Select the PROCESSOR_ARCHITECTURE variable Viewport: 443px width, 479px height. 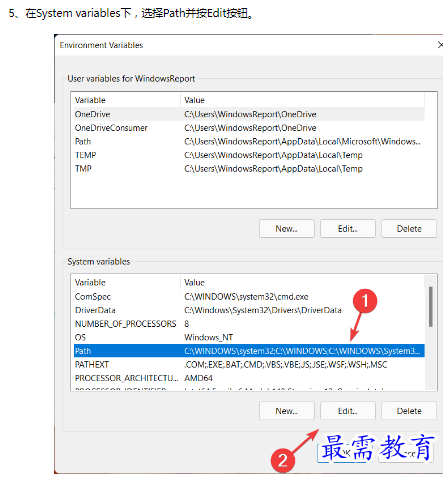(x=249, y=378)
